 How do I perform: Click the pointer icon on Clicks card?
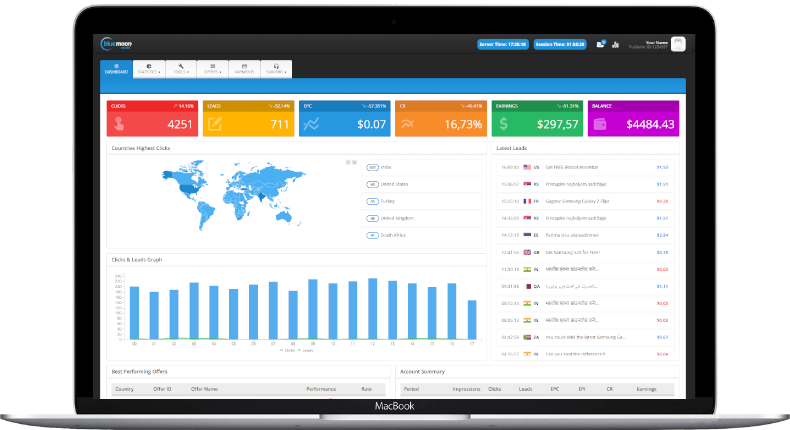(119, 124)
